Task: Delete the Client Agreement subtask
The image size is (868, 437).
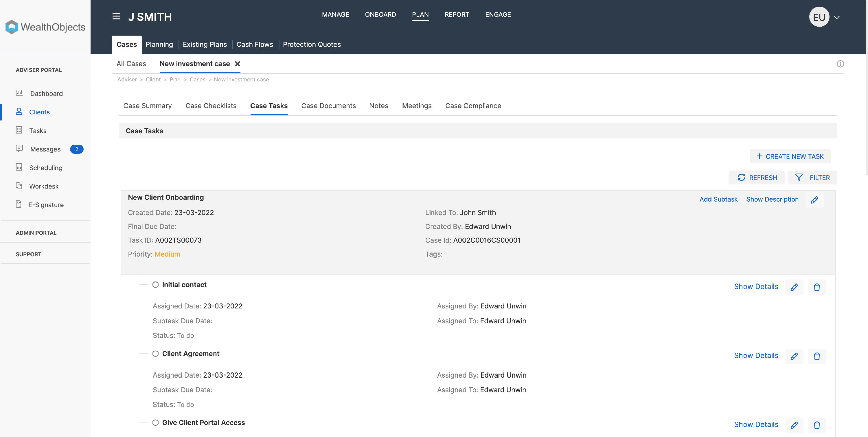Action: click(816, 356)
